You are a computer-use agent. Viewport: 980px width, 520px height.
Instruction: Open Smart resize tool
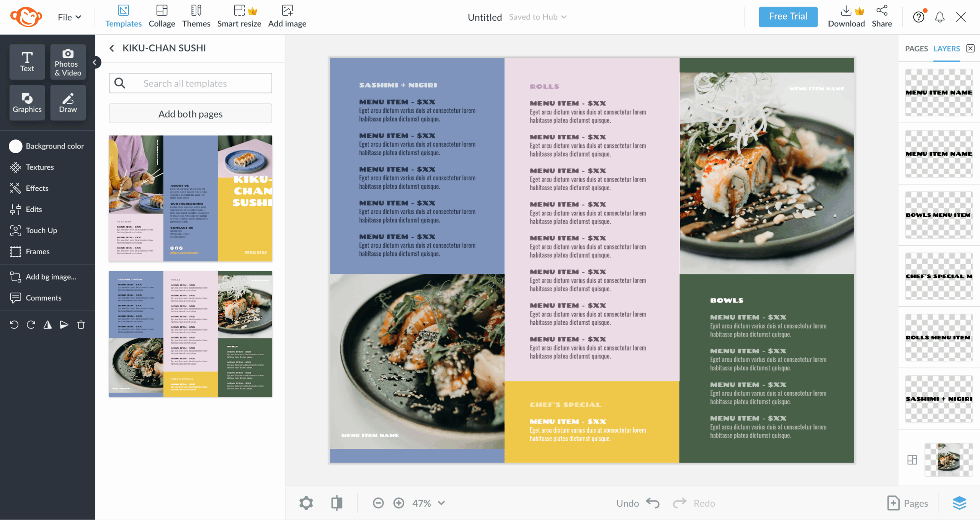[x=239, y=16]
